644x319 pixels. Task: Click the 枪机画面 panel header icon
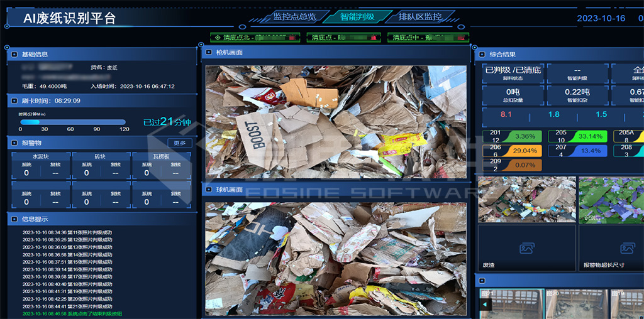(x=209, y=53)
